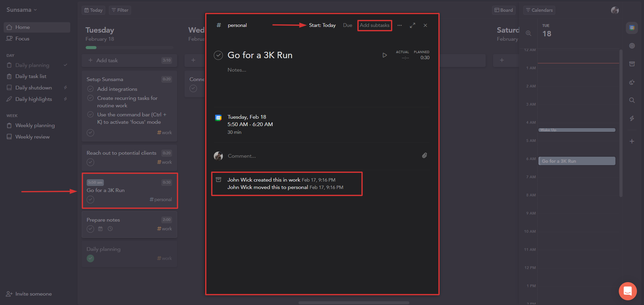The image size is (644, 305).
Task: Click the clock icon on Prepare notes card
Action: [x=110, y=229]
